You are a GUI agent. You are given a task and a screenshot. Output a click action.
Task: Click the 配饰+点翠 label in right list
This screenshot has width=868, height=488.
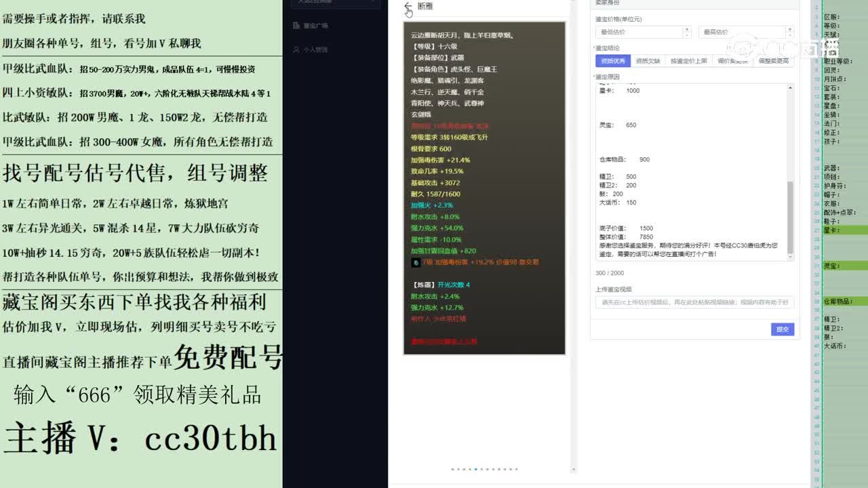click(840, 213)
